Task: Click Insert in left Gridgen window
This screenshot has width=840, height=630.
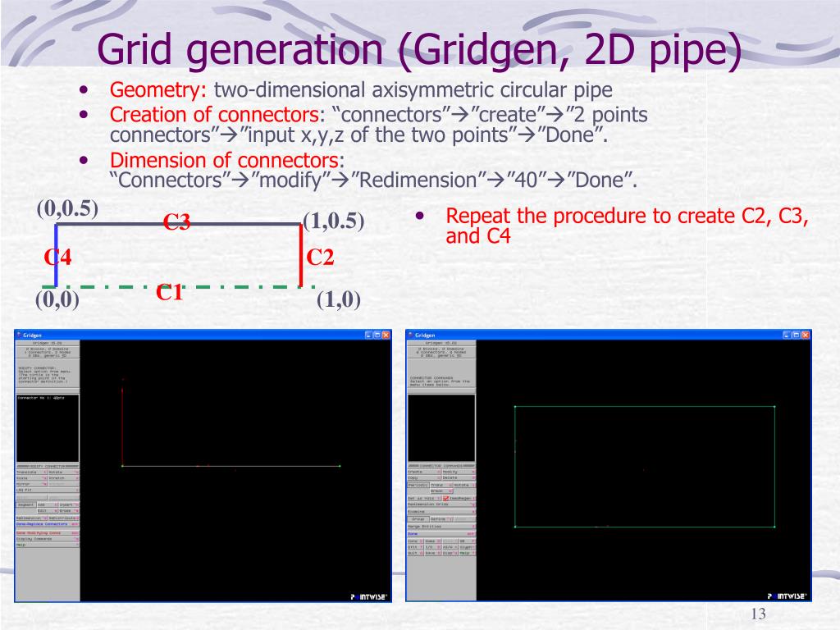Action: (x=69, y=504)
